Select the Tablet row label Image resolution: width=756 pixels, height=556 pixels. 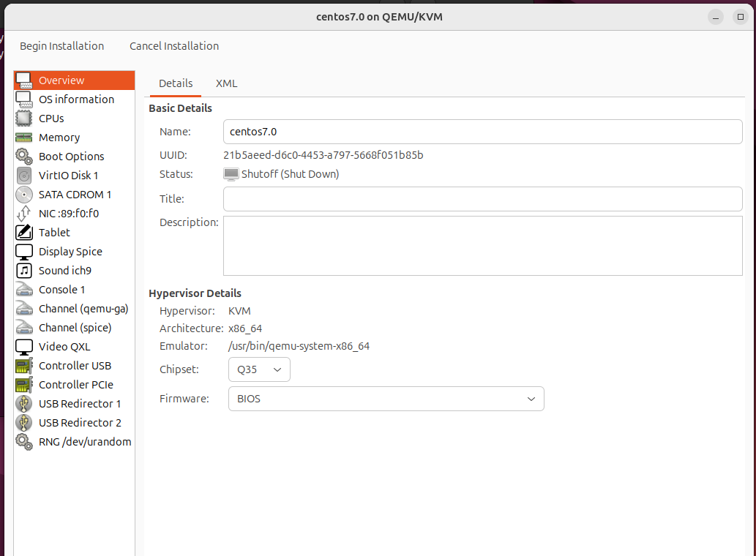click(54, 233)
